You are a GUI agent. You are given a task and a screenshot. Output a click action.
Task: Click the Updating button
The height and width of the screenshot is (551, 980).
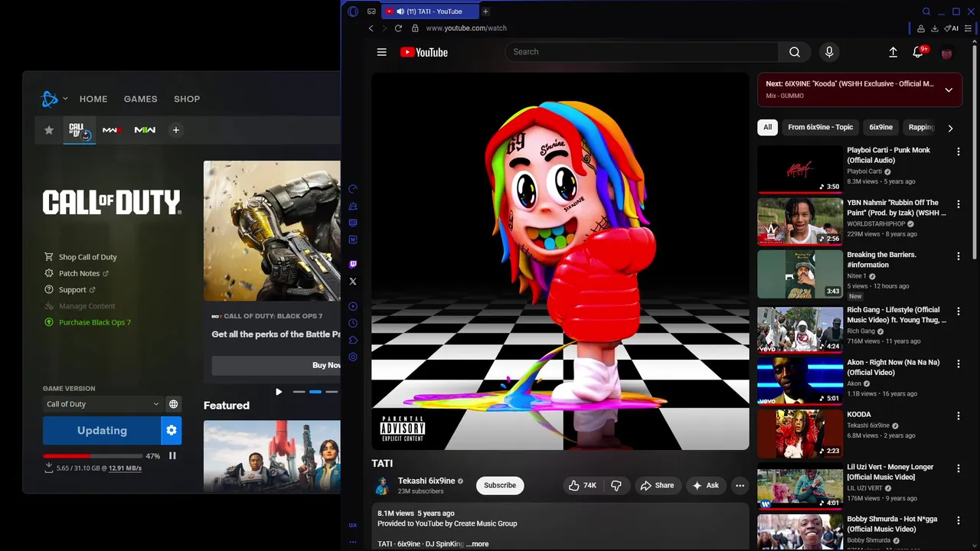tap(102, 431)
